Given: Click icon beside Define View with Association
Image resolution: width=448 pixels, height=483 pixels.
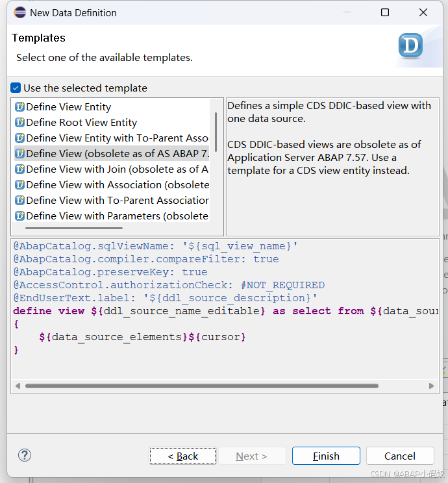Looking at the screenshot, I should point(19,185).
